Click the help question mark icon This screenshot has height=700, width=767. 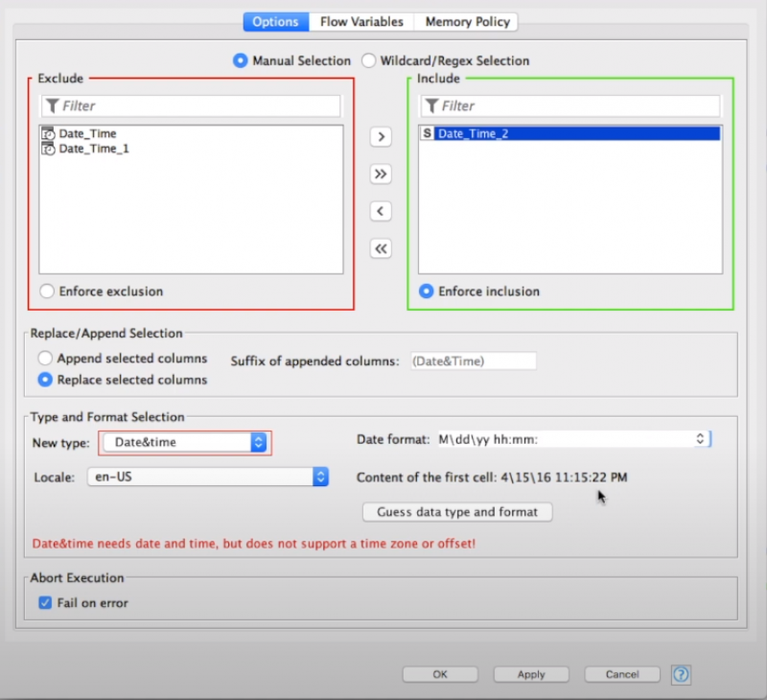click(x=681, y=674)
